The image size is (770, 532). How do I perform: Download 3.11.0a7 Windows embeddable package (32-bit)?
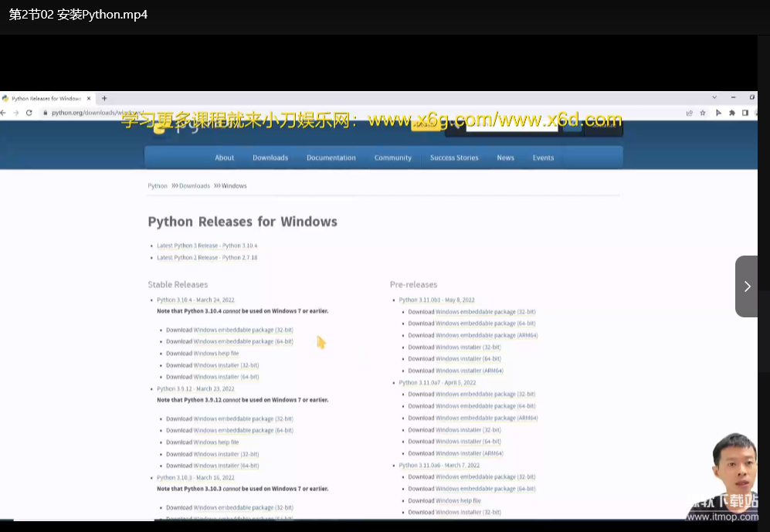pyautogui.click(x=485, y=394)
